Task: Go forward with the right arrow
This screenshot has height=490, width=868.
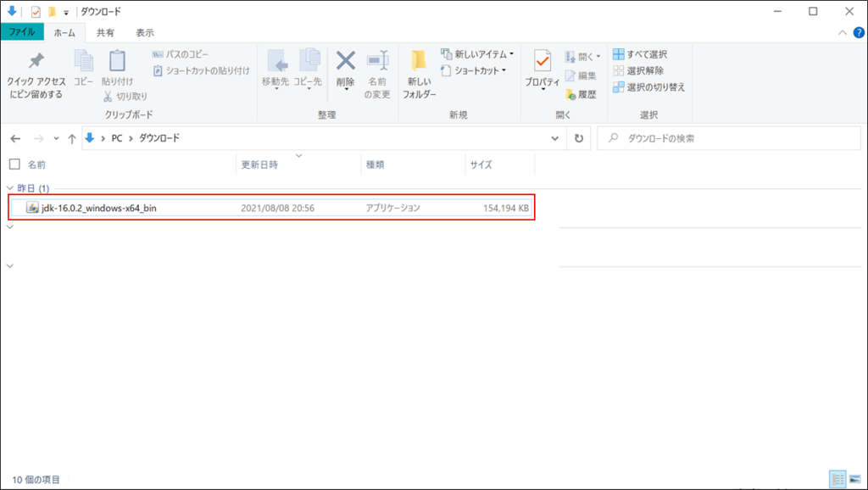Action: point(38,138)
